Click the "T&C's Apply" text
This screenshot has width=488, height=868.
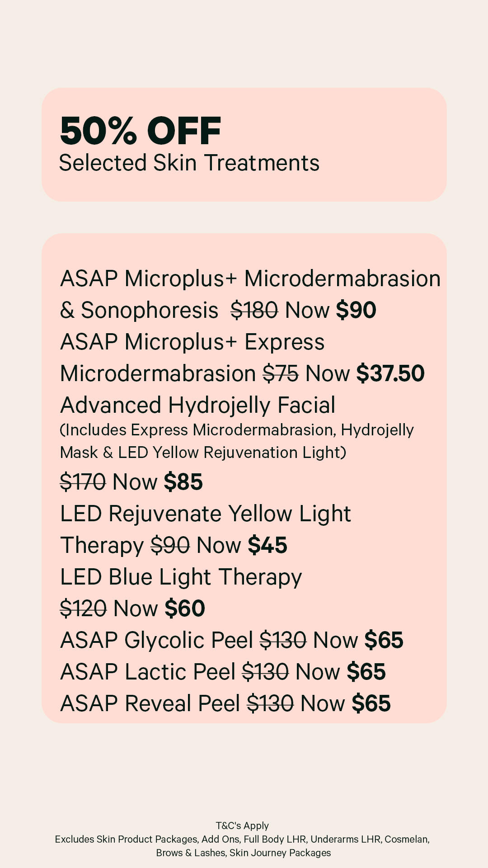point(242,826)
